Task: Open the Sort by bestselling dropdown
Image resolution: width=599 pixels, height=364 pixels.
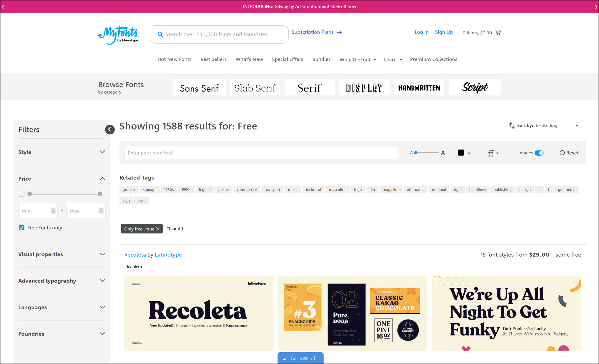Action: (557, 125)
